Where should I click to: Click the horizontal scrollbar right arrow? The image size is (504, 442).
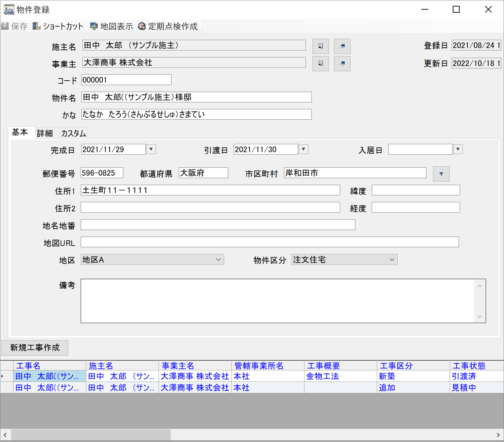pyautogui.click(x=498, y=435)
